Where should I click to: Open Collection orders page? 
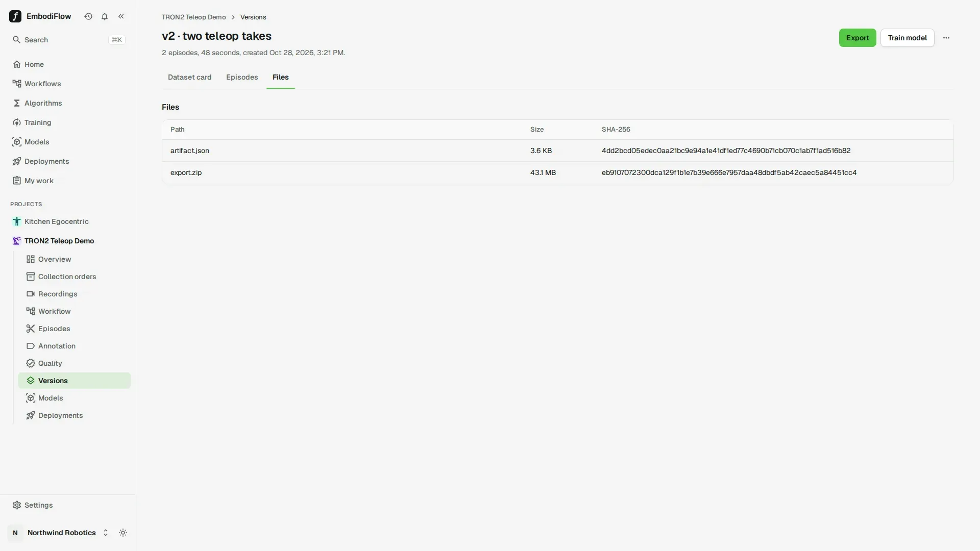click(74, 277)
